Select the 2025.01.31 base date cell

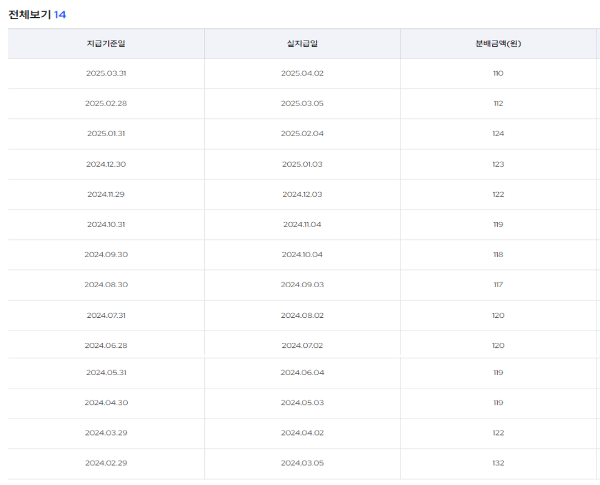click(x=106, y=134)
